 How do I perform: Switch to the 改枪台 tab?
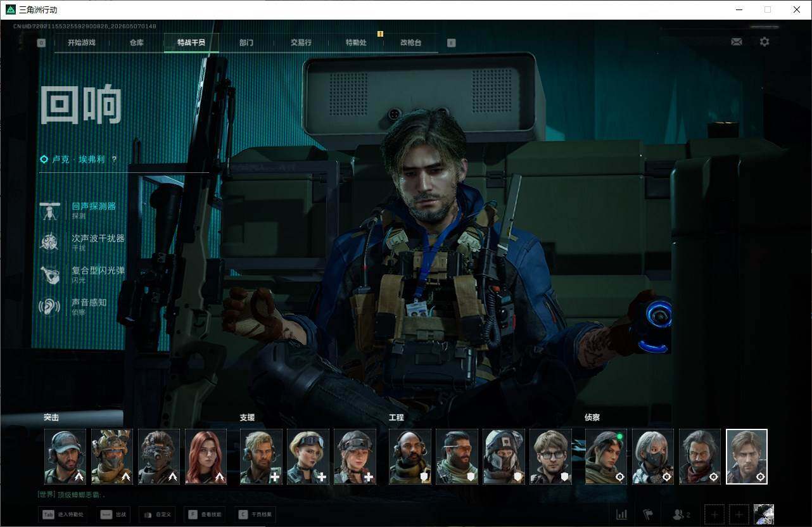(410, 43)
